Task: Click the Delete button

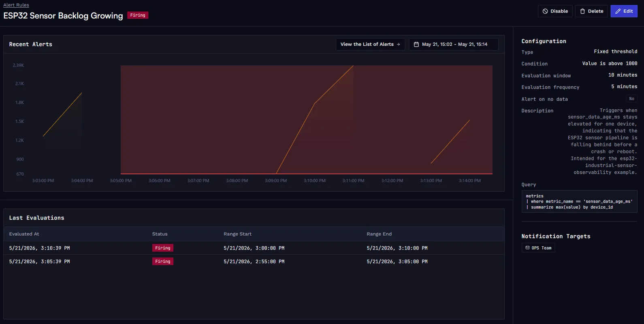Action: (591, 11)
